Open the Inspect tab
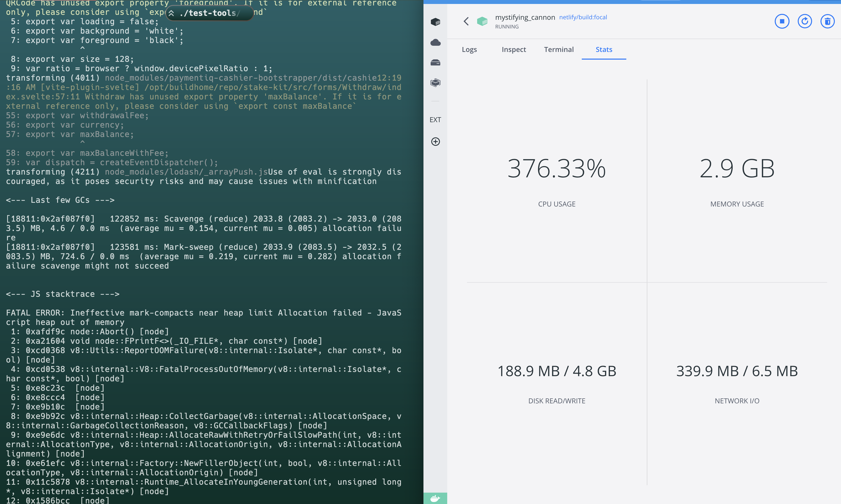This screenshot has width=841, height=504. click(514, 49)
